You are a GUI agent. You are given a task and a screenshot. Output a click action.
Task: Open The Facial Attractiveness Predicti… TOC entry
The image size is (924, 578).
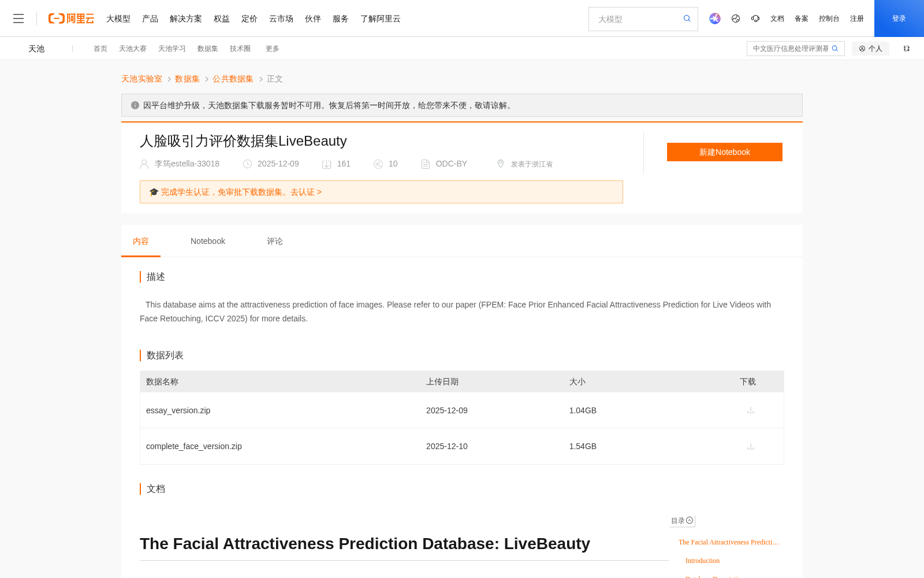point(729,542)
